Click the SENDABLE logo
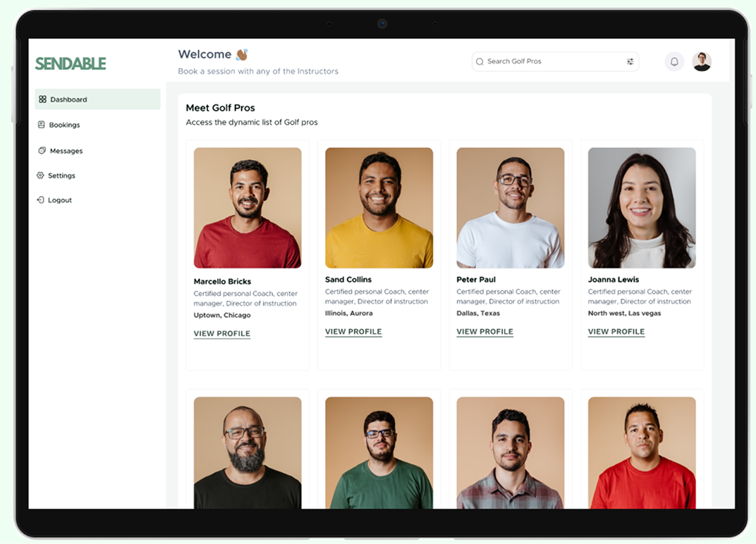This screenshot has width=756, height=544. (70, 63)
